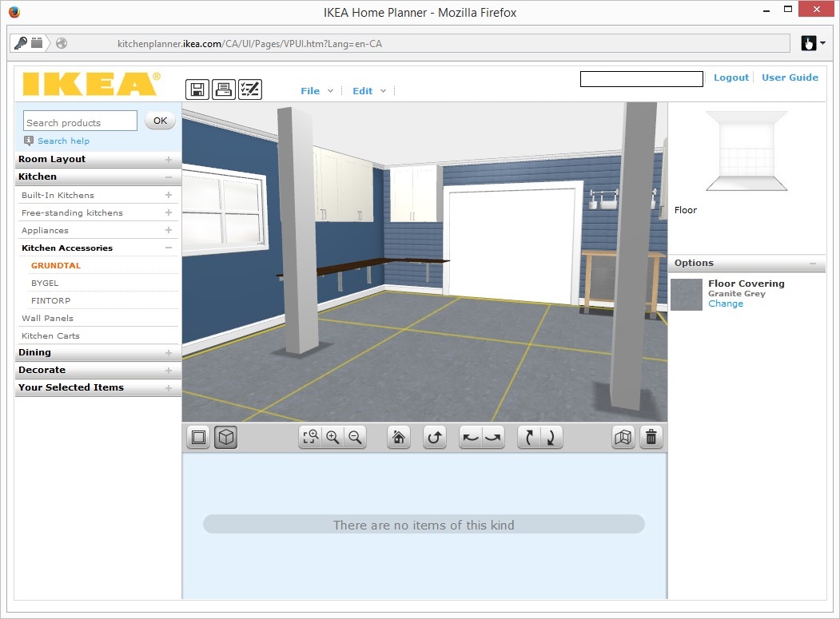Expand the Dining category
The height and width of the screenshot is (619, 840).
pyautogui.click(x=98, y=352)
